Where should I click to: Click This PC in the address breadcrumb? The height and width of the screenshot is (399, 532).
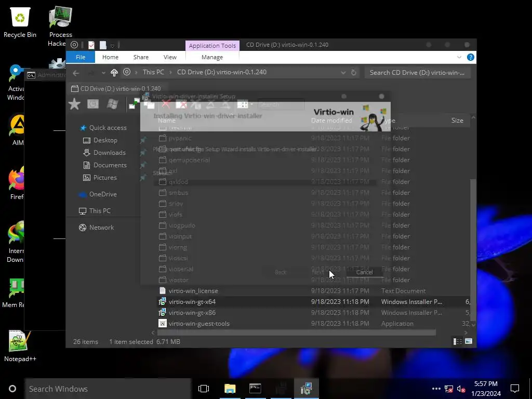click(x=153, y=72)
